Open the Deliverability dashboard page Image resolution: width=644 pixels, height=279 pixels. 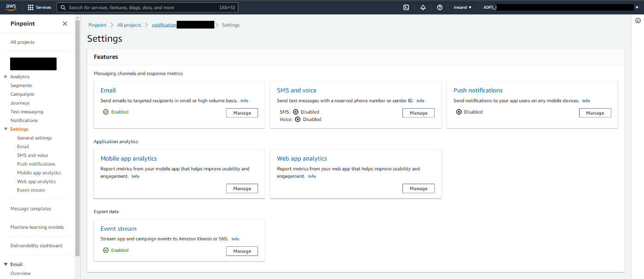pos(35,245)
